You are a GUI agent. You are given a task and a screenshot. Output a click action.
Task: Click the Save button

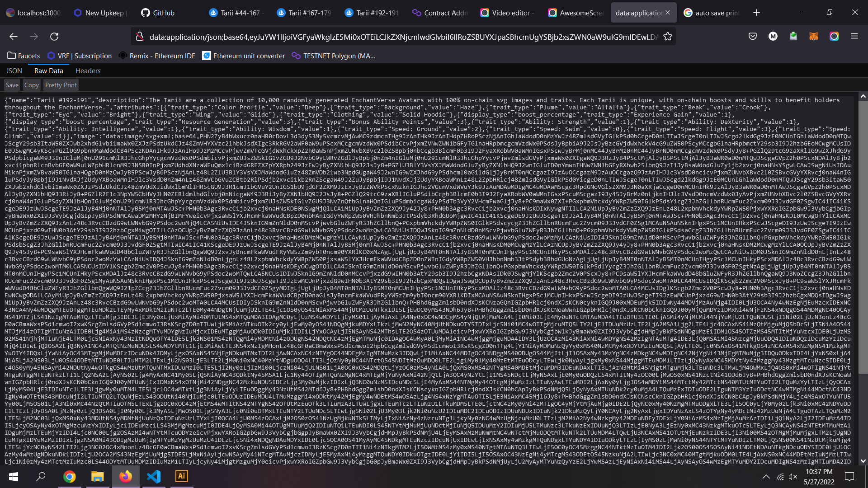(12, 85)
